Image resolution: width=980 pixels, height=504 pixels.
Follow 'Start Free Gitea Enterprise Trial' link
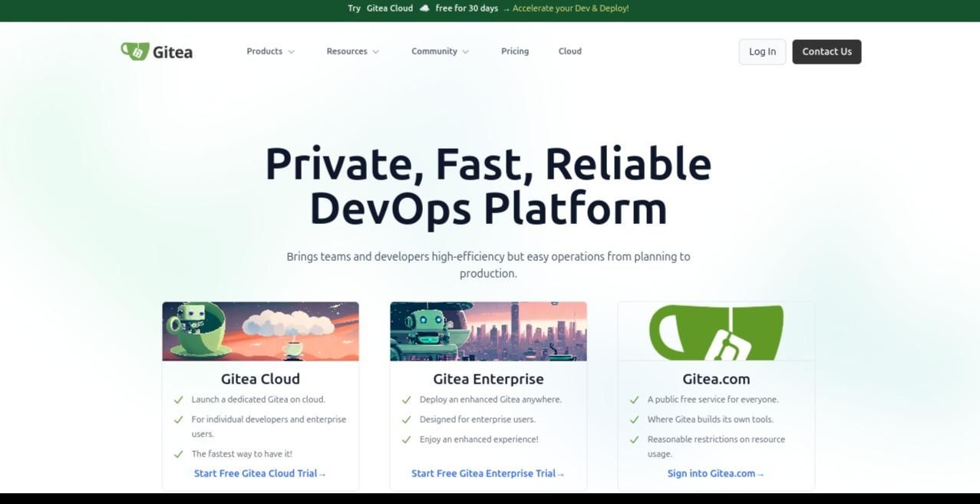[x=488, y=473]
